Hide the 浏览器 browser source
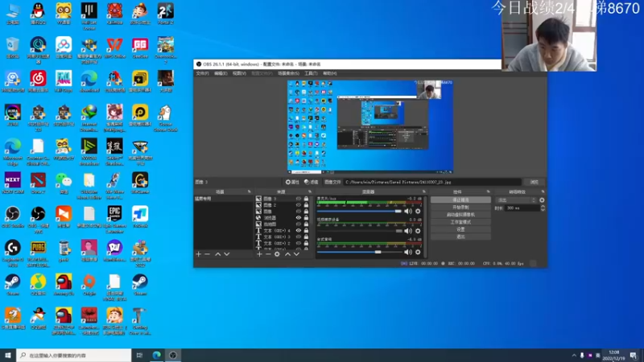644x362 pixels. (x=299, y=217)
